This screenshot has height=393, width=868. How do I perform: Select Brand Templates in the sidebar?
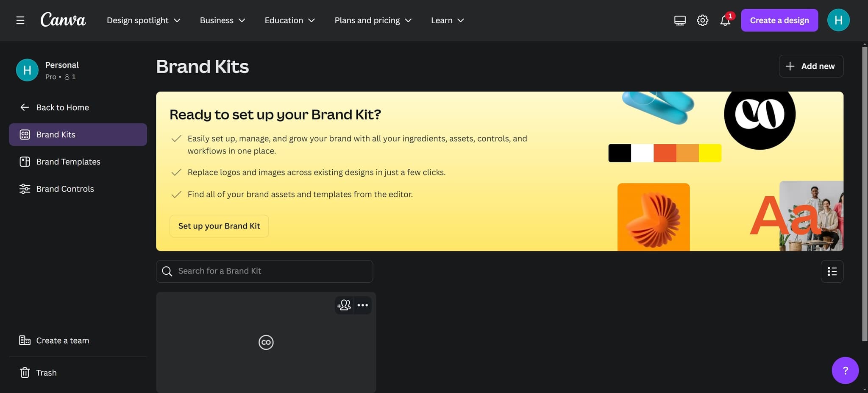coord(68,162)
